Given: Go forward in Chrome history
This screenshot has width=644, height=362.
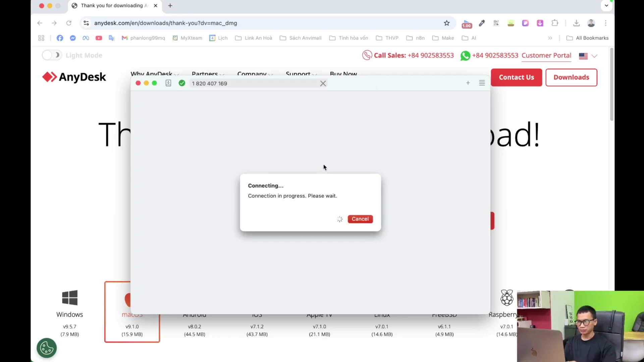Looking at the screenshot, I should pyautogui.click(x=54, y=23).
